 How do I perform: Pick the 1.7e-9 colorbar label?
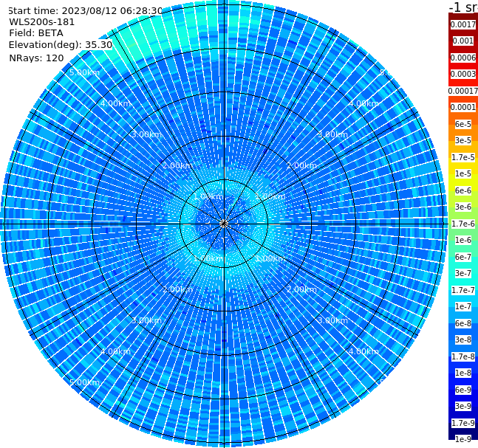463,423
